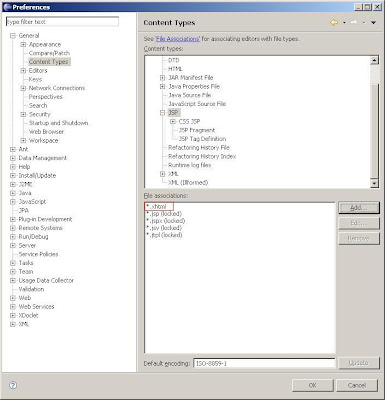This screenshot has width=385, height=400.
Task: Select XML (Illformed) content type
Action: pos(188,183)
